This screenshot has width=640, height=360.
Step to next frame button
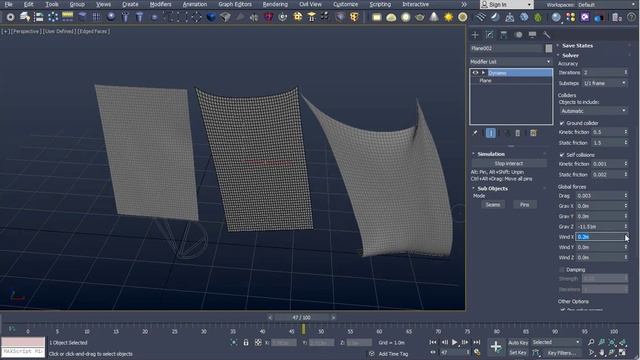click(x=465, y=342)
